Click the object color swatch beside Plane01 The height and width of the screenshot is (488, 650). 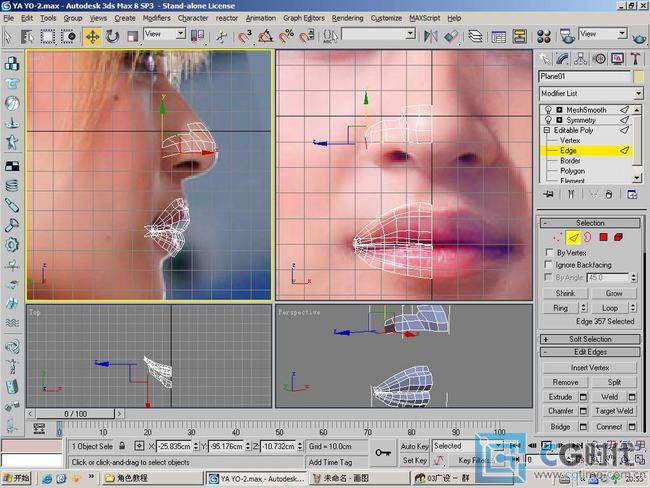tap(638, 76)
